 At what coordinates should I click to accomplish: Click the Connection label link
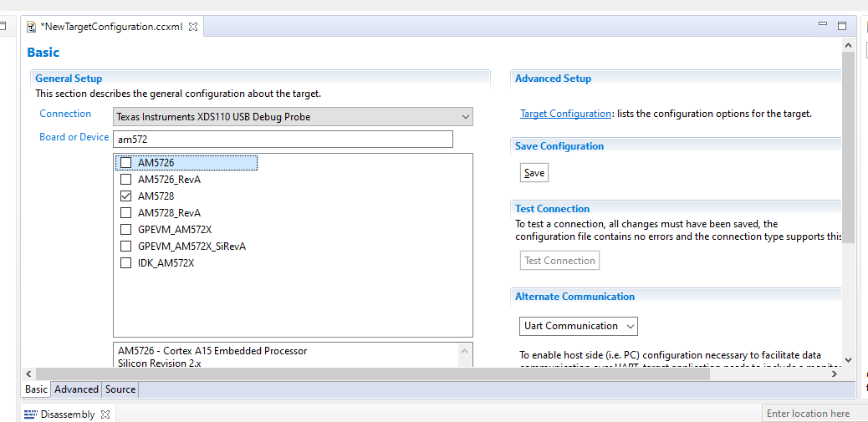point(65,114)
